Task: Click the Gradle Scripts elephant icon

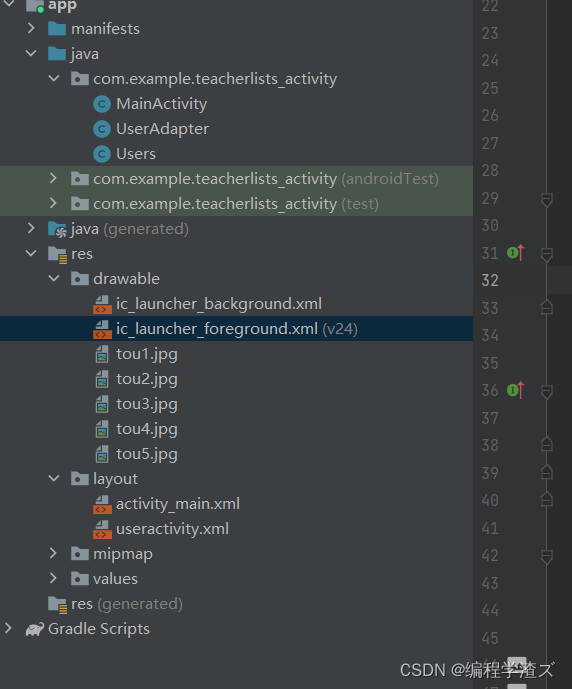Action: pyautogui.click(x=35, y=629)
